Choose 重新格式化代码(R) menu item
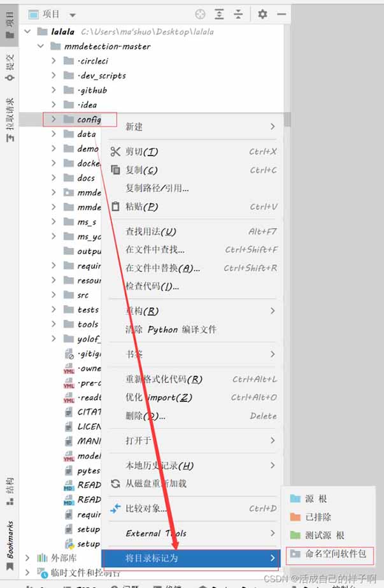 (x=193, y=379)
